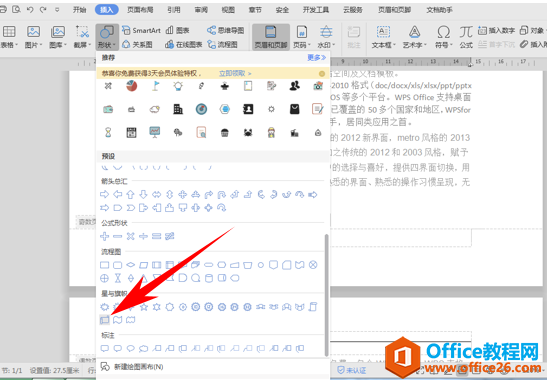Click the shapes panel vertical scrollbar
This screenshot has width=548, height=385.
326,295
